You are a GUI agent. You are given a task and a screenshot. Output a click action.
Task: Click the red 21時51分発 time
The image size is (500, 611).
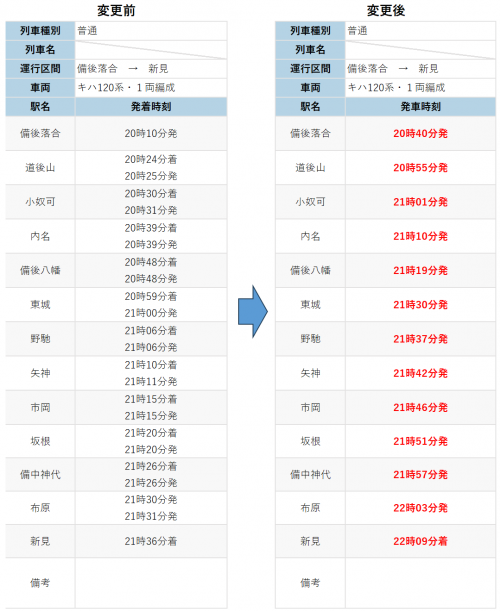(420, 441)
